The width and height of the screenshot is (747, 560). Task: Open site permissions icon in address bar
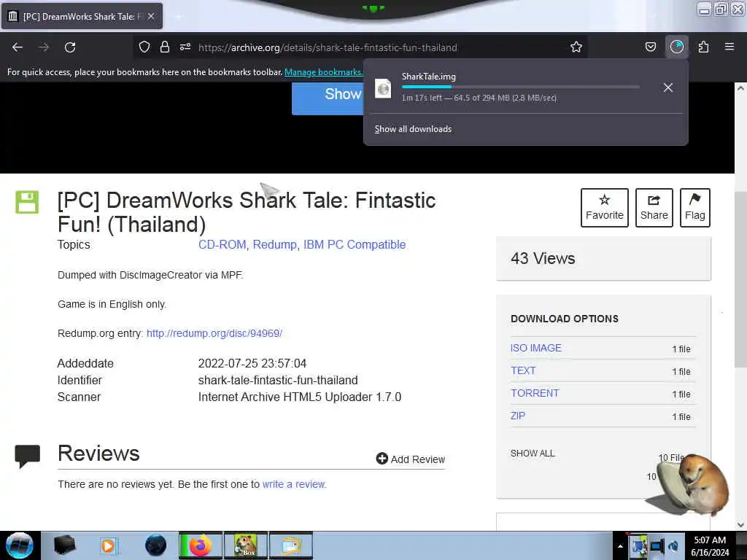(x=185, y=47)
